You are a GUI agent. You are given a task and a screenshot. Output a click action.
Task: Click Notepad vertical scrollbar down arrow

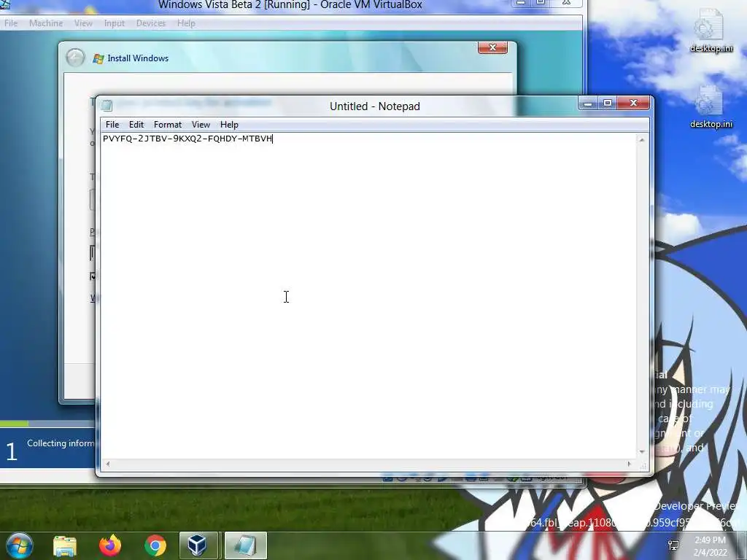642,452
